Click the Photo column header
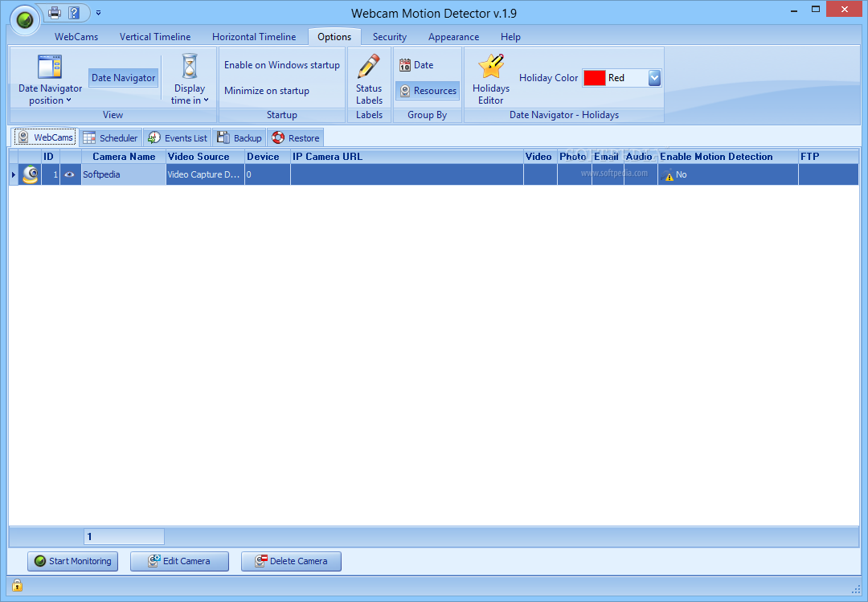The height and width of the screenshot is (602, 868). pos(575,157)
